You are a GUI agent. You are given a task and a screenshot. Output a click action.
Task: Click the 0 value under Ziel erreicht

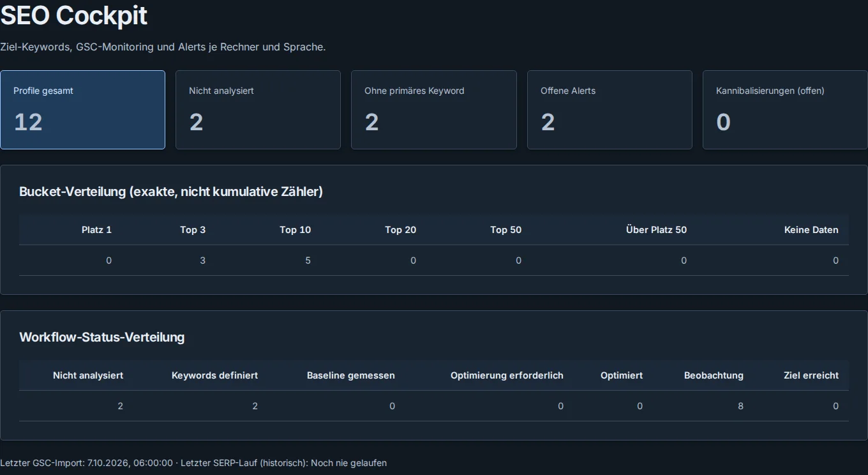pos(835,406)
